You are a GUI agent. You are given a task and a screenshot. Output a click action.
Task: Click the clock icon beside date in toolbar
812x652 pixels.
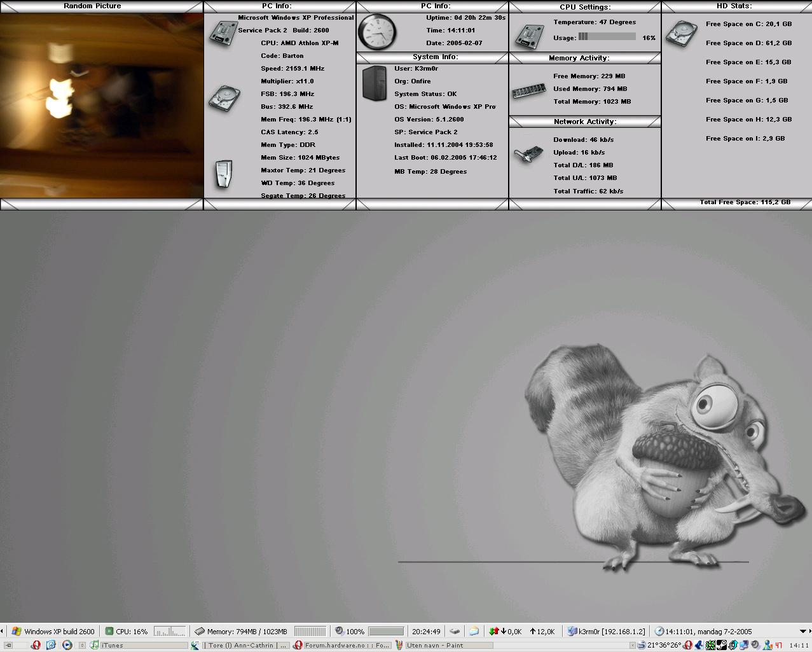659,632
